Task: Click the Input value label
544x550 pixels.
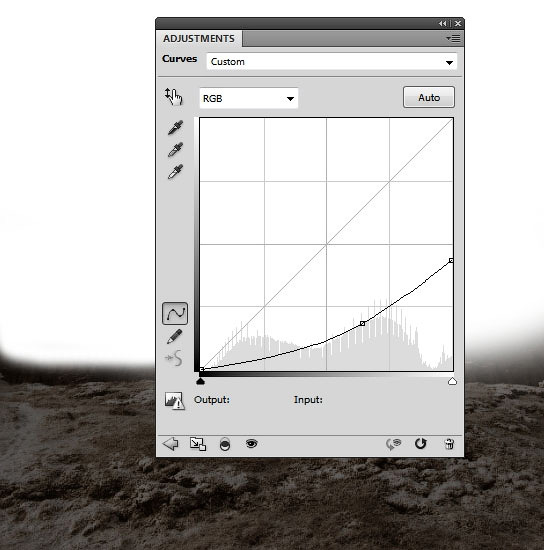Action: [x=308, y=400]
